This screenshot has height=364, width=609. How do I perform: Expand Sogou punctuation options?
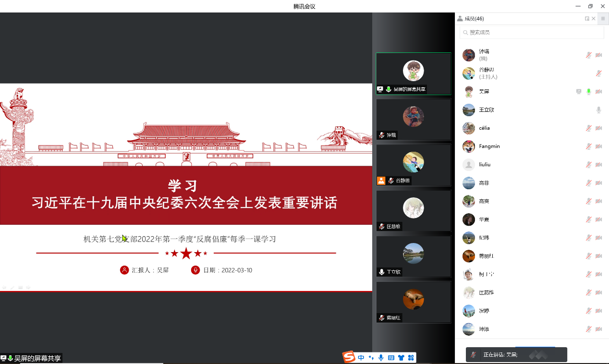pyautogui.click(x=371, y=357)
